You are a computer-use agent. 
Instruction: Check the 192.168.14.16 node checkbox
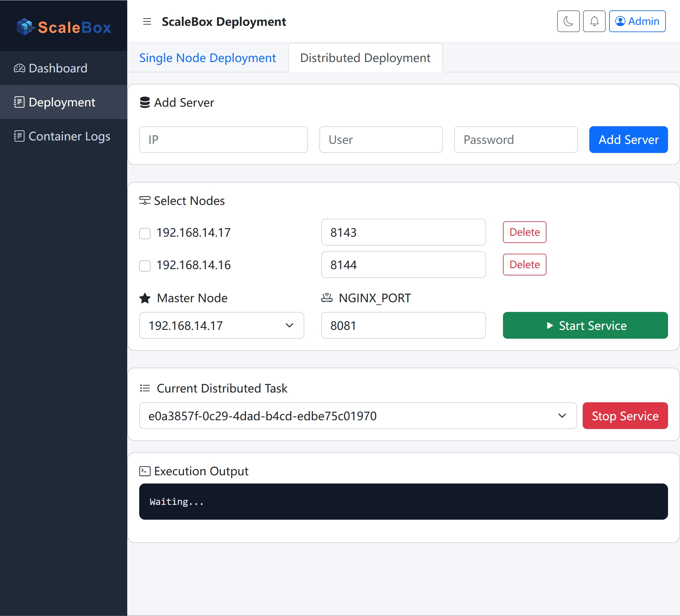(145, 266)
